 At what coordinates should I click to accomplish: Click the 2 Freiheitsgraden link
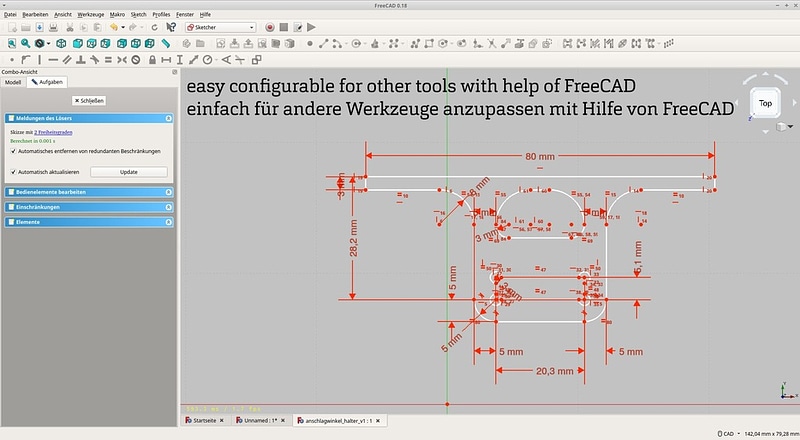point(53,132)
